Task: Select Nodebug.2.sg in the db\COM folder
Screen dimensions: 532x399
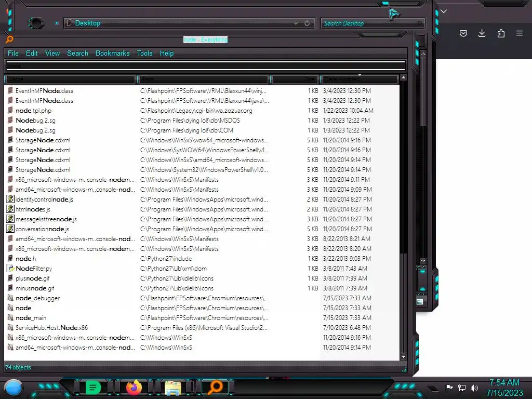Action: [x=35, y=130]
